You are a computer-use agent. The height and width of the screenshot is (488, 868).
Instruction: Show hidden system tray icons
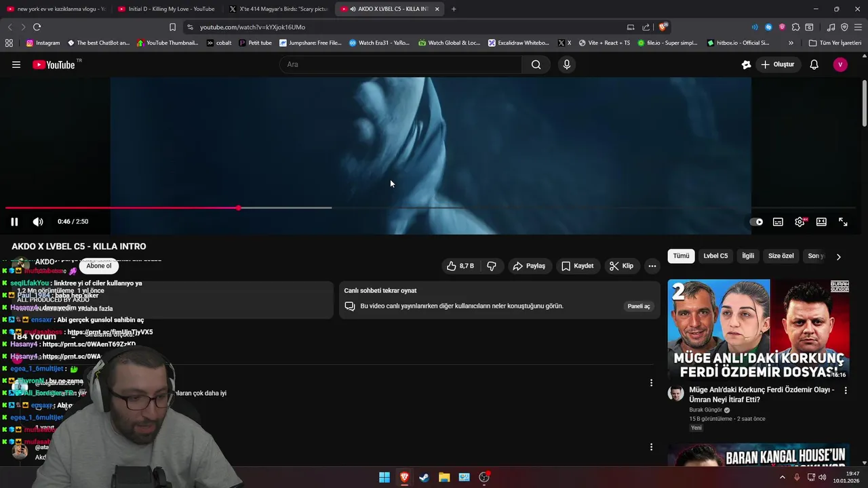coord(782,477)
